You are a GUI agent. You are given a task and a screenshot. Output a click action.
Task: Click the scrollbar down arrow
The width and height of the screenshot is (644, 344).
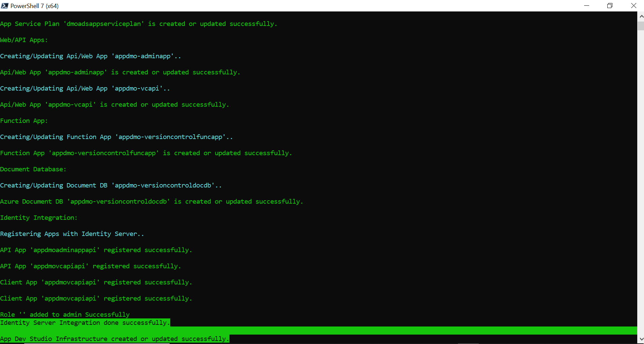[x=641, y=339]
